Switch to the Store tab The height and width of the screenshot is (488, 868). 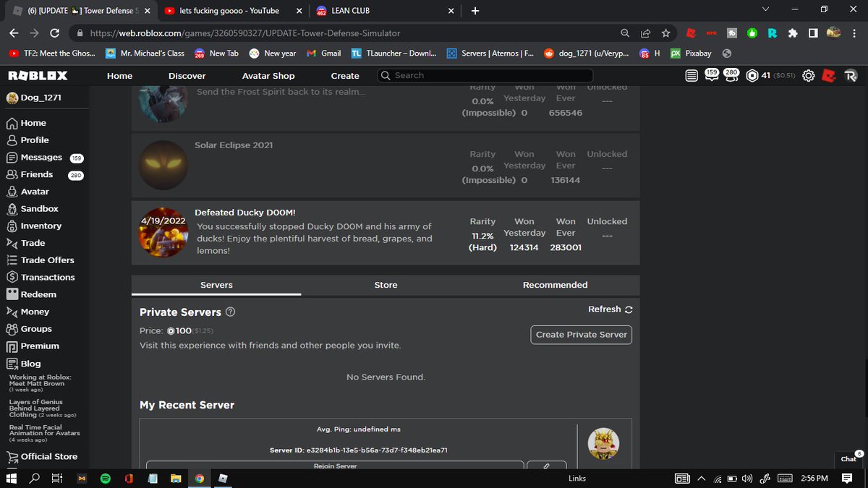[x=386, y=285]
